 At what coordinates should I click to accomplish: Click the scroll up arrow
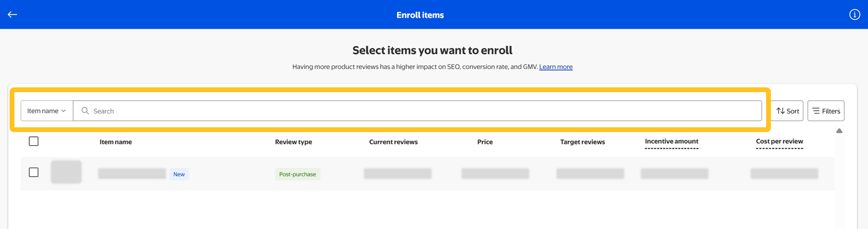839,131
